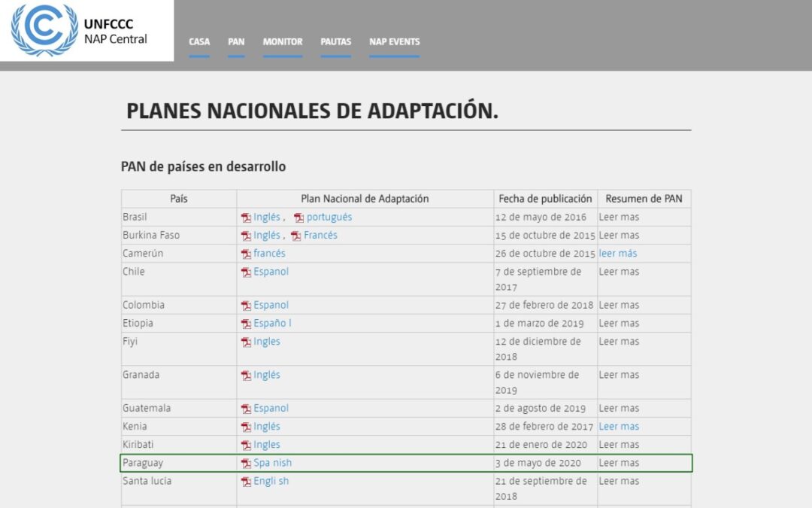Click the PDF icon beside Burkina Faso's Francés
812x508 pixels.
(296, 236)
